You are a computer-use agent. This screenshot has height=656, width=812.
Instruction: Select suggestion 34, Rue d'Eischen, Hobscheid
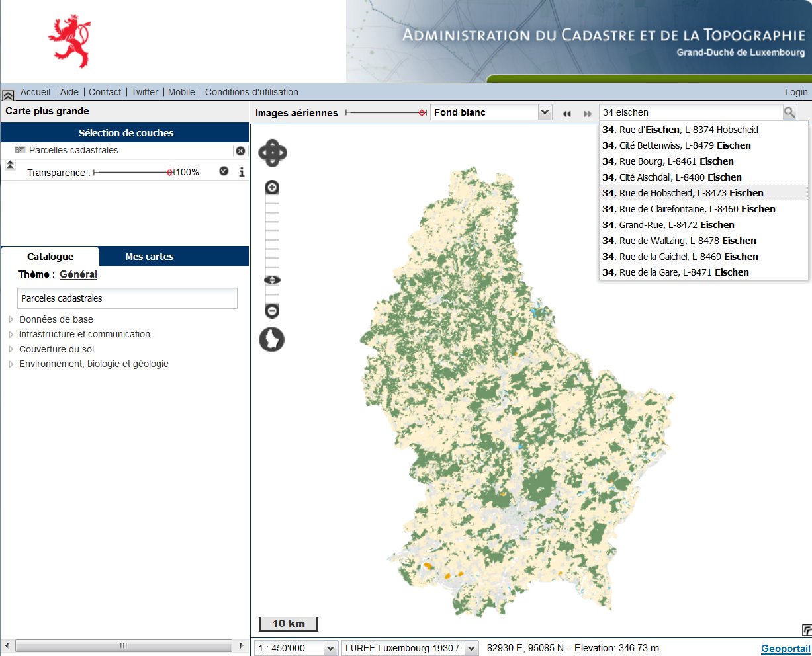(x=703, y=130)
